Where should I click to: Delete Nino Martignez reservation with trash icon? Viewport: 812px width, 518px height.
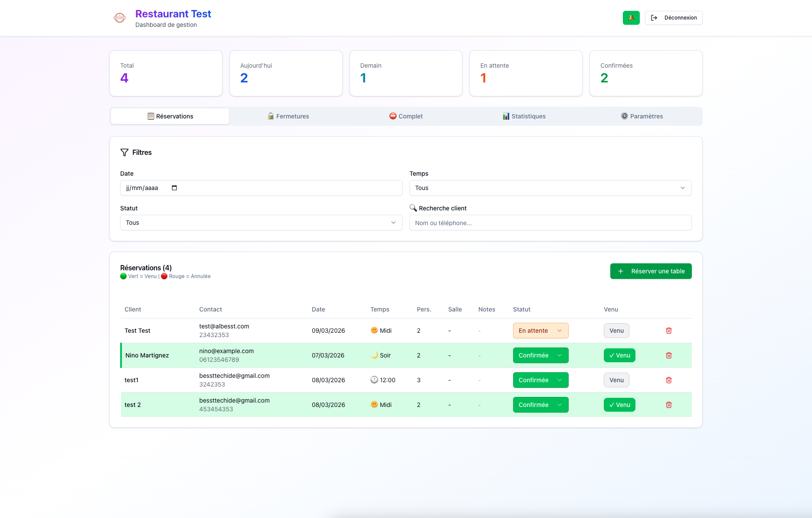(x=668, y=355)
